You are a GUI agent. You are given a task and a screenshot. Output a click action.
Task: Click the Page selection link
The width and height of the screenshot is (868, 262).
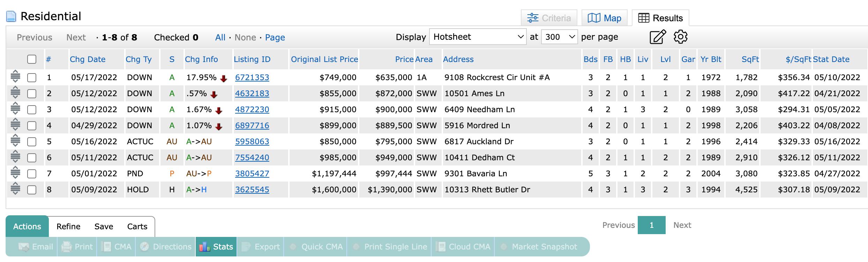275,37
